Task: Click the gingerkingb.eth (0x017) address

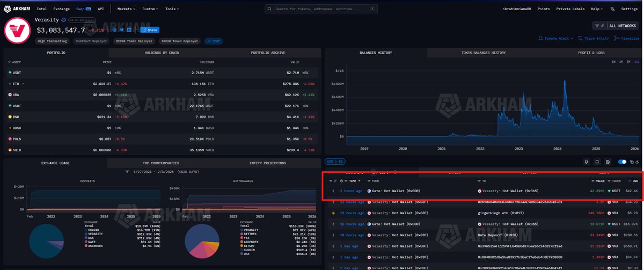Action: pos(501,213)
